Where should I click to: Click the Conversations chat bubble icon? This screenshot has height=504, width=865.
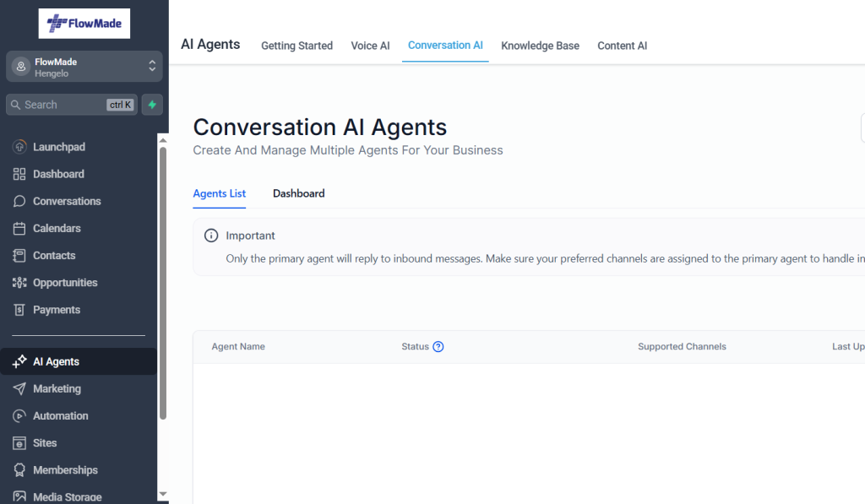[x=19, y=201]
